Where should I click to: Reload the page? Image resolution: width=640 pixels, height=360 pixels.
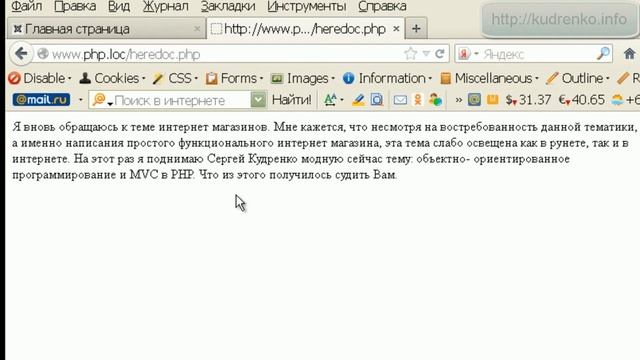pyautogui.click(x=440, y=54)
